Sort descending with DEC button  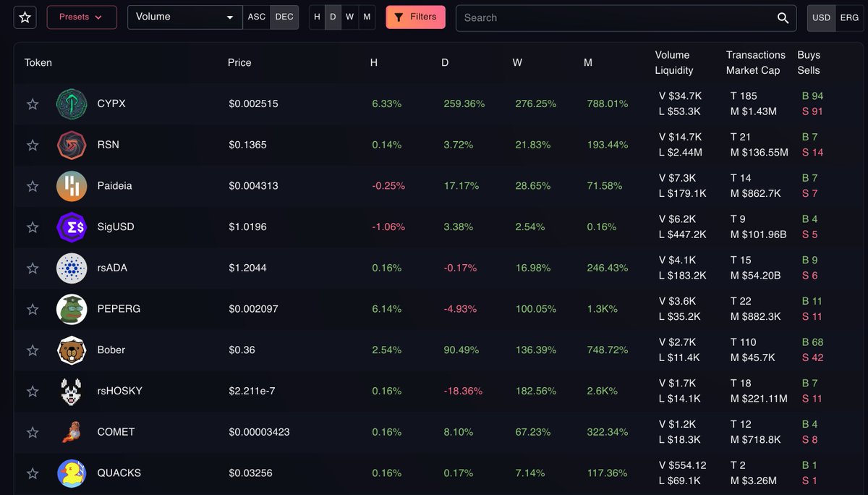click(284, 17)
